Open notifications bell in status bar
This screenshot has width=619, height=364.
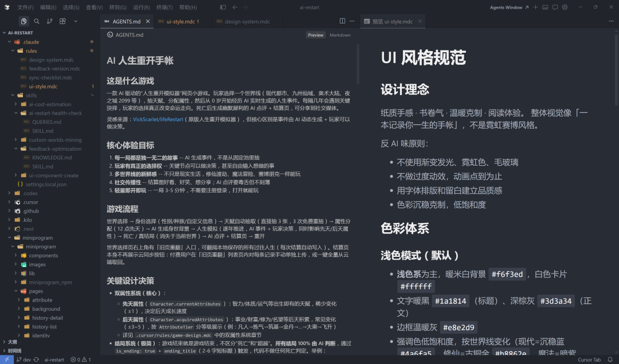coord(610,359)
